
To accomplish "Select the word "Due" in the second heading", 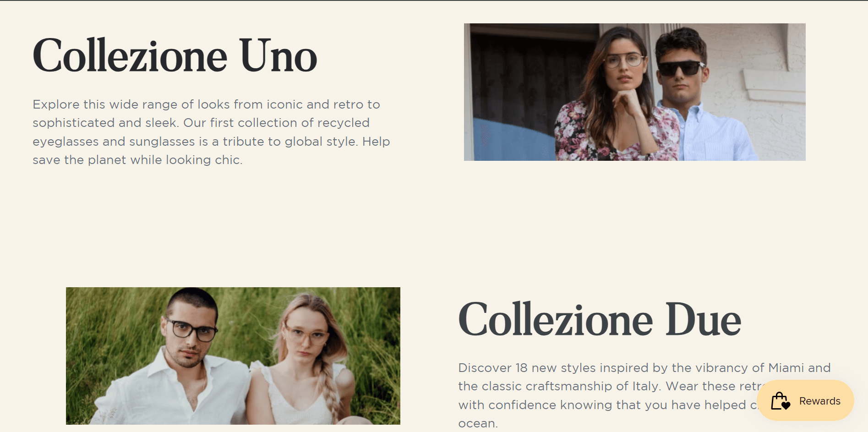I will [703, 319].
